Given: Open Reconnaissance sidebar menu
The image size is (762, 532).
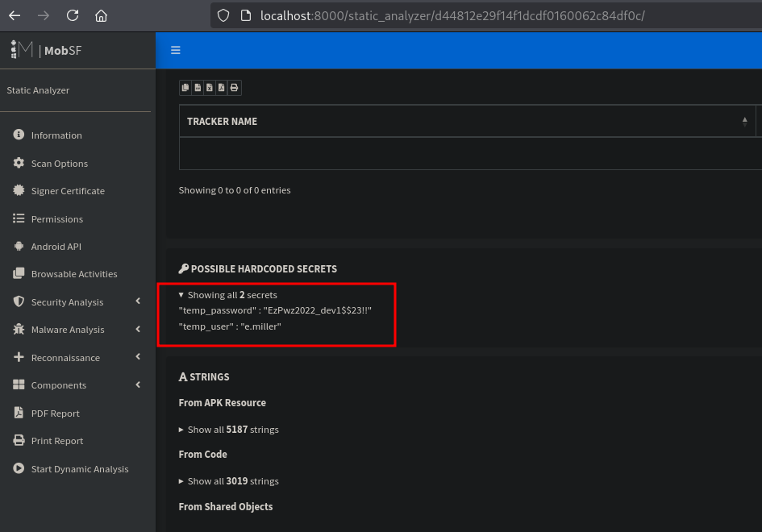Looking at the screenshot, I should 65,358.
